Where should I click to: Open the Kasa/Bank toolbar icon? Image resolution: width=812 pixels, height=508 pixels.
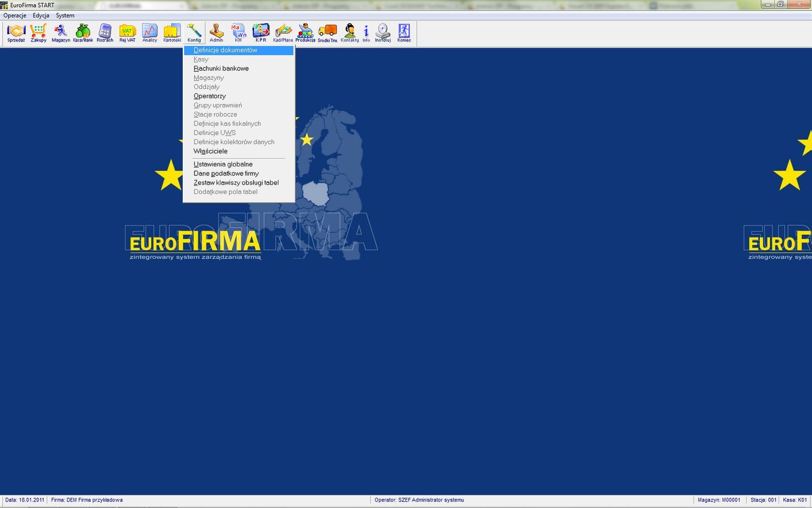click(x=83, y=33)
